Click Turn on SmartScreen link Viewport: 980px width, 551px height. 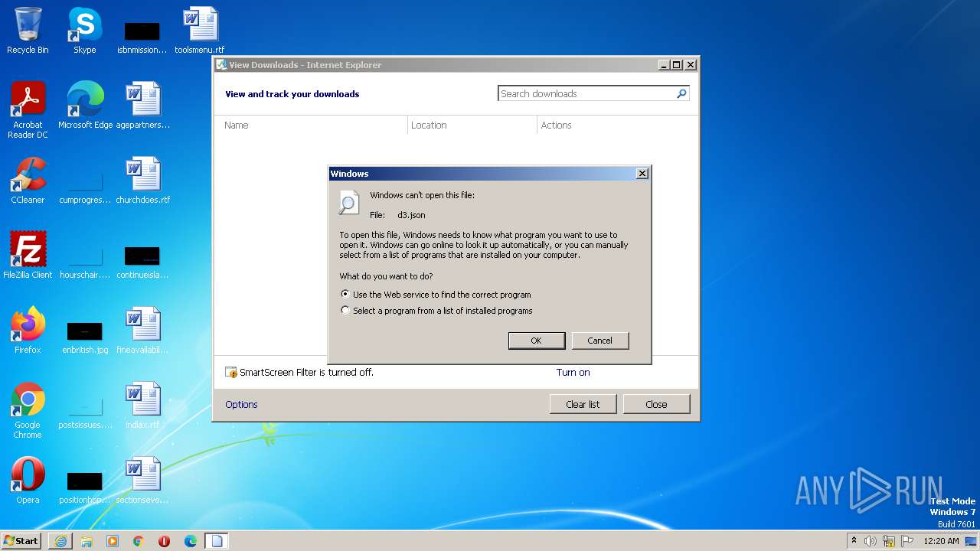pos(573,373)
